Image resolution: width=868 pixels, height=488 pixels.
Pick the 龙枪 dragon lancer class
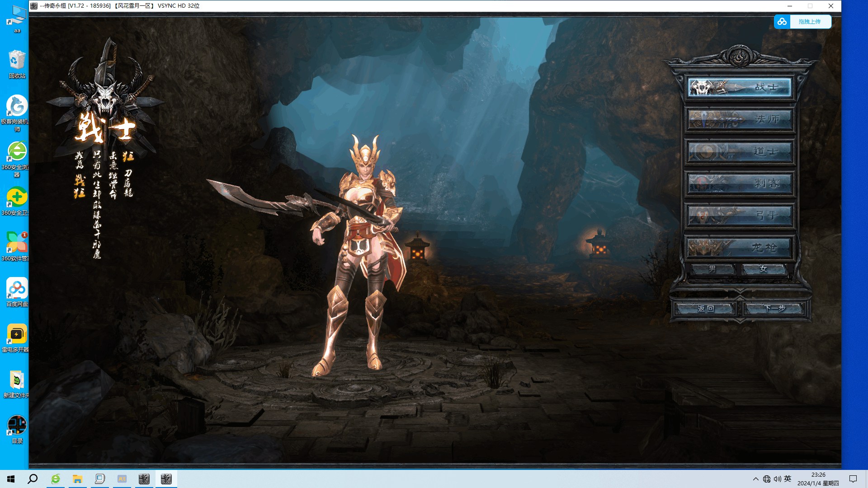tap(740, 248)
